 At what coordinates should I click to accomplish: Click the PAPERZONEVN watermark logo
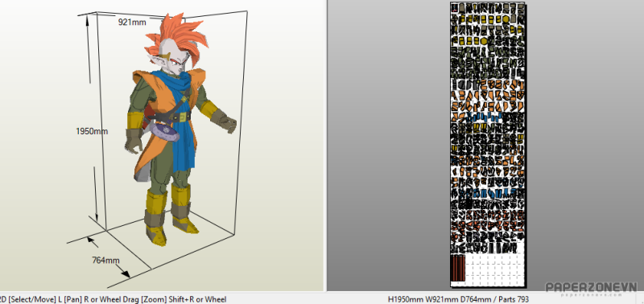pos(592,288)
